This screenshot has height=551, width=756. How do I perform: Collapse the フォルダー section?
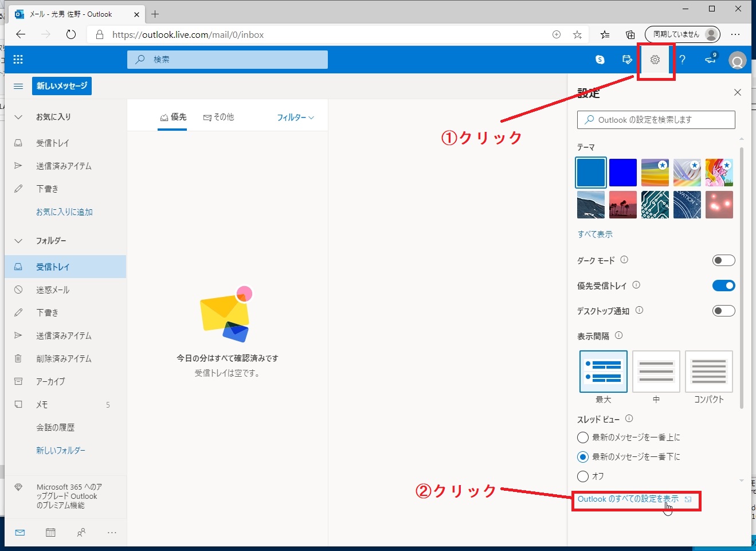click(x=18, y=240)
